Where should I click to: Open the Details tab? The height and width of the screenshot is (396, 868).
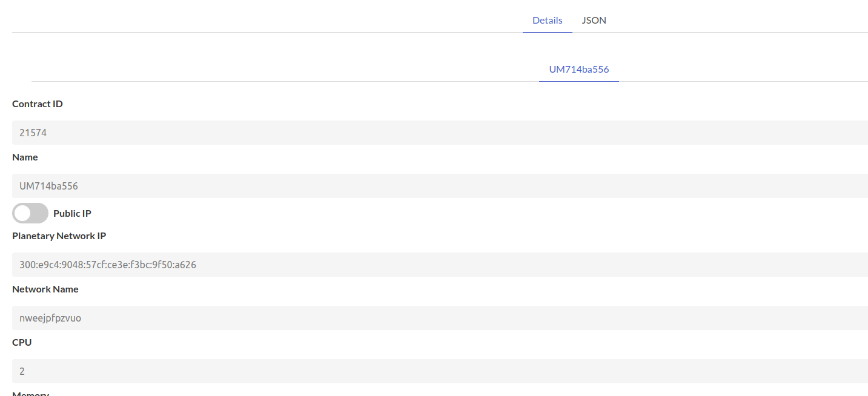546,20
